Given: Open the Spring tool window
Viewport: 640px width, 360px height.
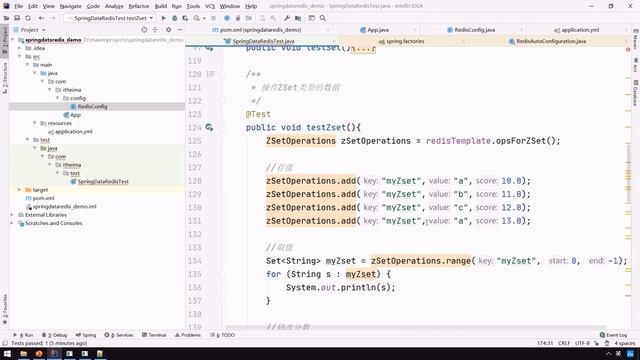Looking at the screenshot, I should point(86,335).
